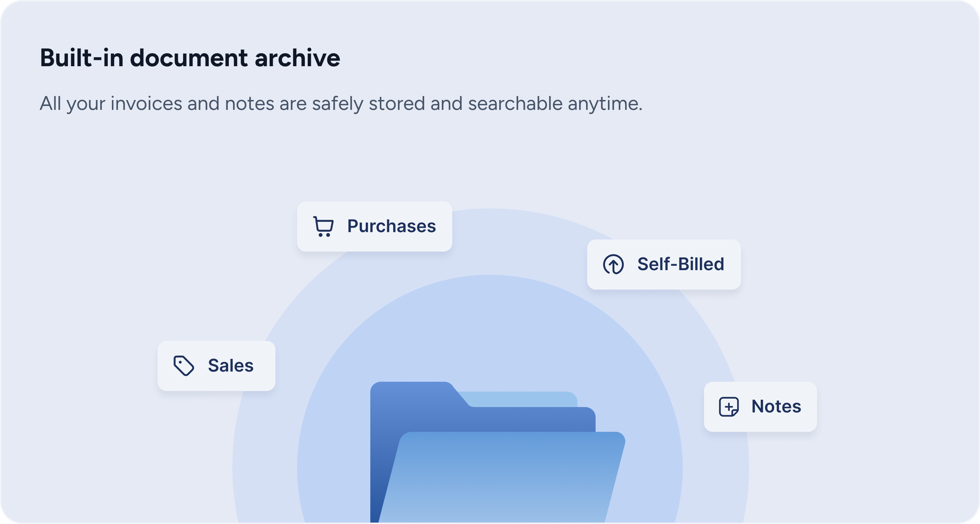
Task: Click the word "searchable" in the subtitle
Action: pyautogui.click(x=515, y=104)
